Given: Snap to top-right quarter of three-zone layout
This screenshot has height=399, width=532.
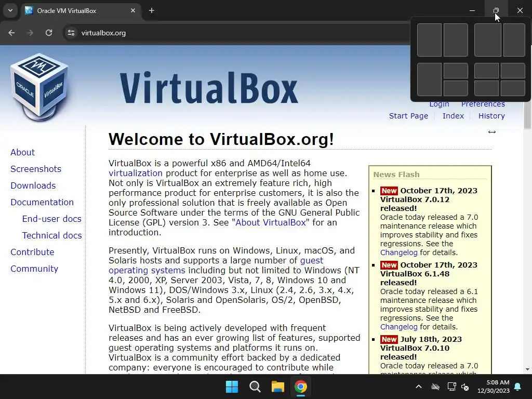Looking at the screenshot, I should pyautogui.click(x=456, y=71).
